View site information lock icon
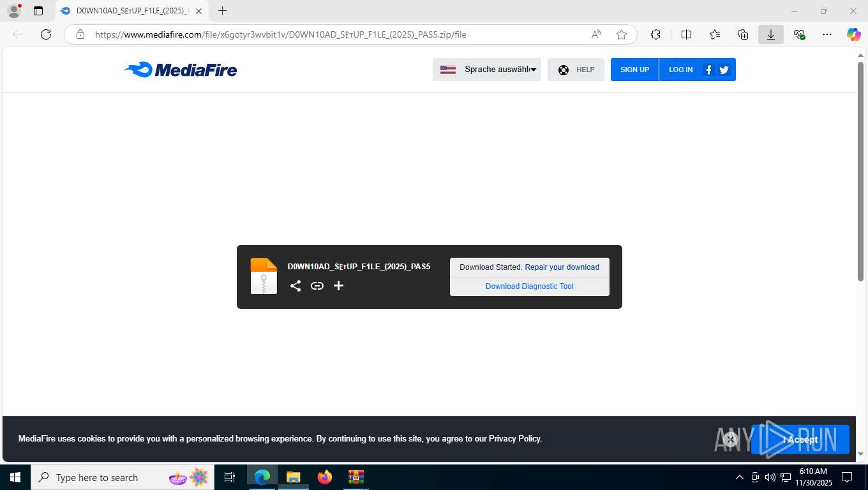 coord(80,34)
